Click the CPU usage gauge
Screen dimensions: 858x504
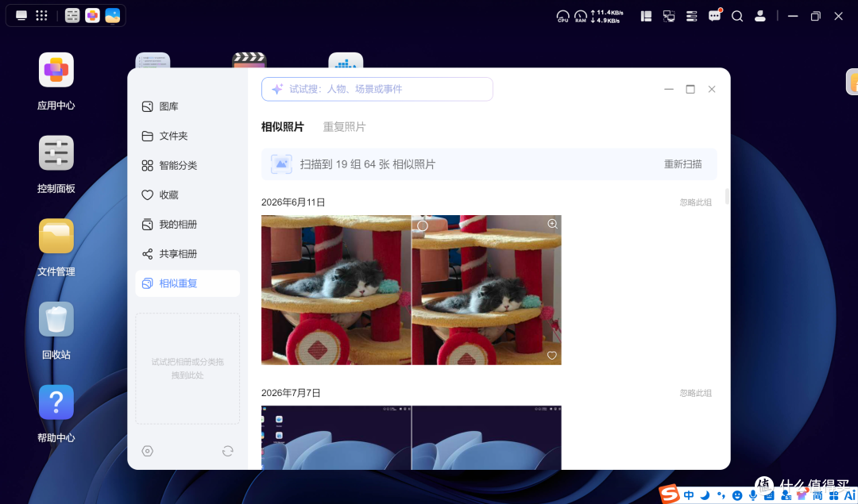tap(562, 17)
